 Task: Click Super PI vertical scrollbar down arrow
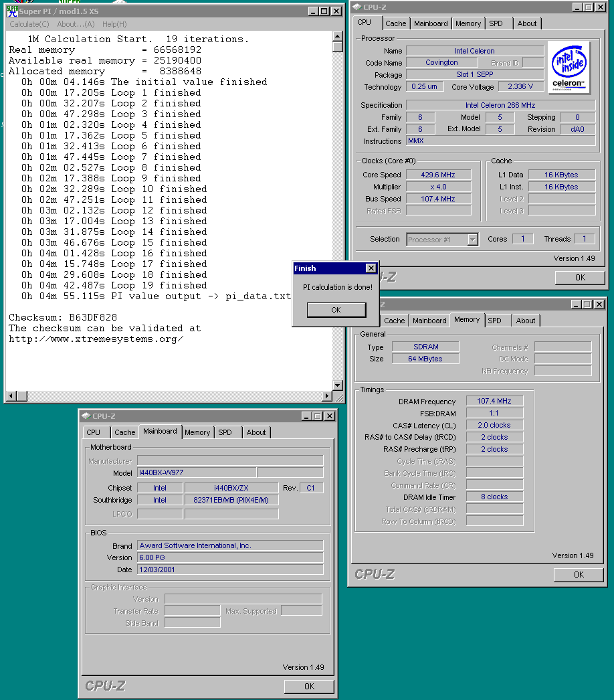pos(338,385)
